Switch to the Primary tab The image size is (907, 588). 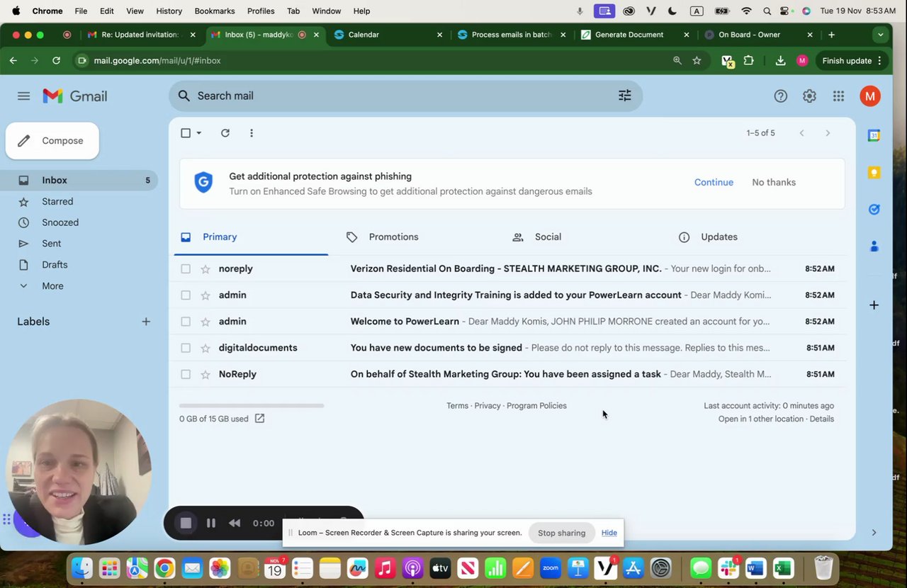tap(251, 237)
